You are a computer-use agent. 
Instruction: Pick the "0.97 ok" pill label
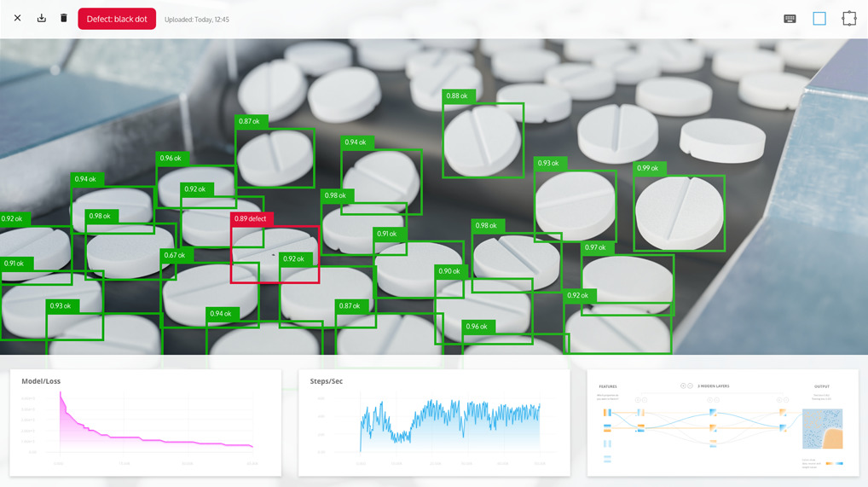click(596, 247)
